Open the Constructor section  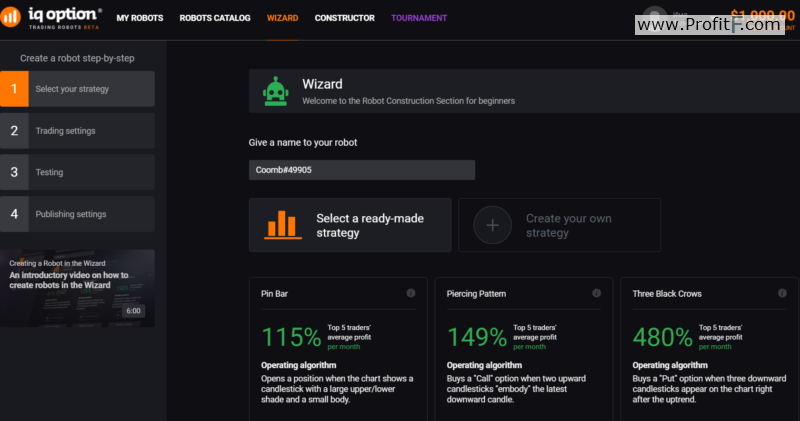344,18
